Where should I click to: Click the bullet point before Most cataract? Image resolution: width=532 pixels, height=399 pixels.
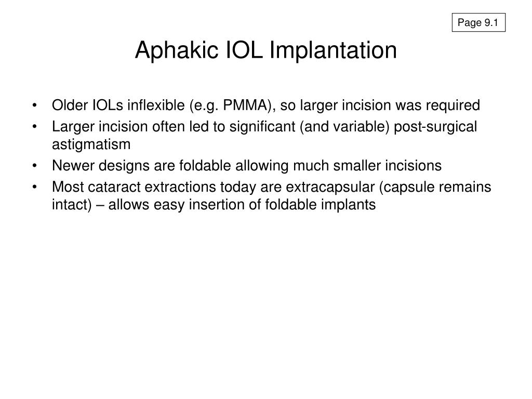coord(35,188)
